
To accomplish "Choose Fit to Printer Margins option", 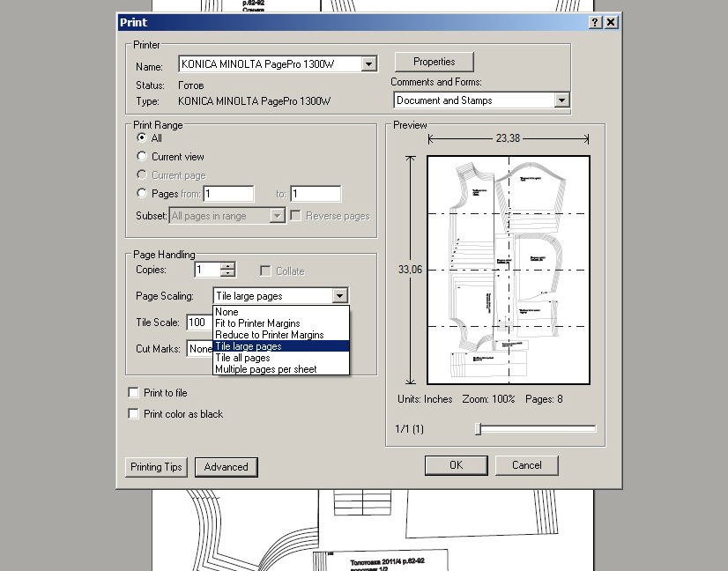I will click(x=281, y=323).
